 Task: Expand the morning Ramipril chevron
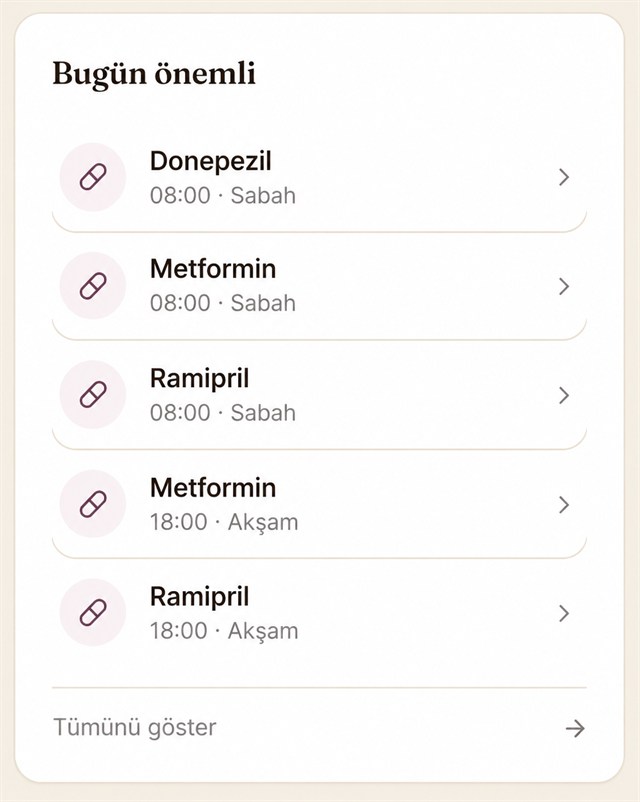[x=564, y=395]
